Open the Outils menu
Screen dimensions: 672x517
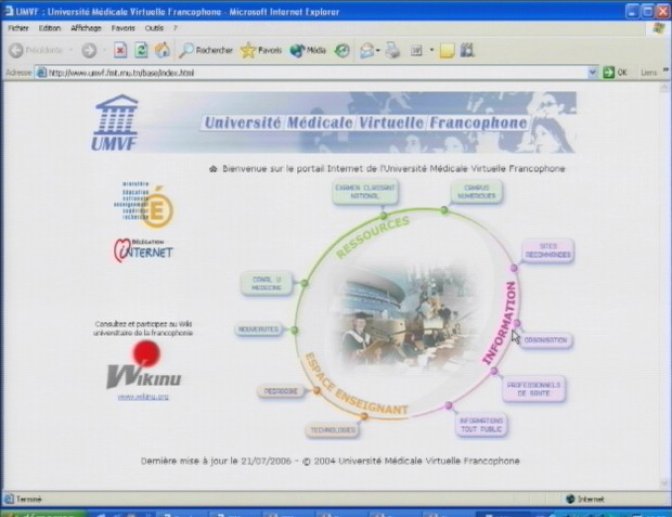click(x=154, y=28)
